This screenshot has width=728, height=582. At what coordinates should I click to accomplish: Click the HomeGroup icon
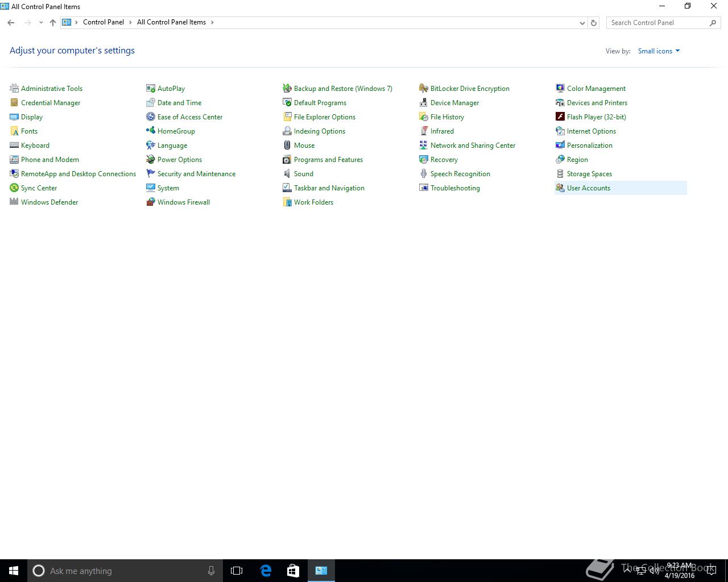(x=151, y=131)
